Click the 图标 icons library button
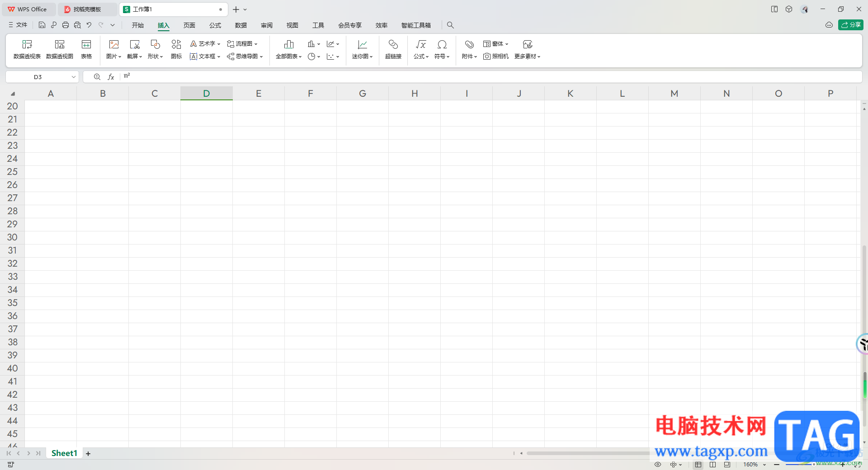Image resolution: width=868 pixels, height=470 pixels. (x=176, y=49)
